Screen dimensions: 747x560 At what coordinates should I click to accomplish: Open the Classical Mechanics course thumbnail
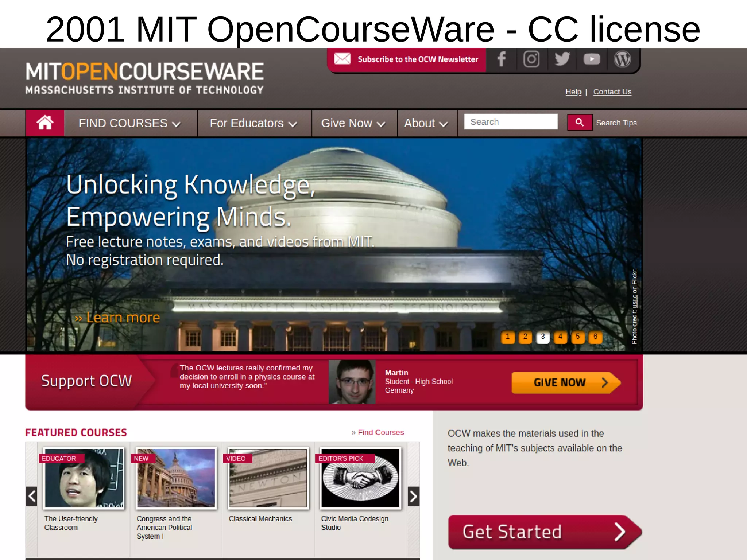pyautogui.click(x=268, y=478)
